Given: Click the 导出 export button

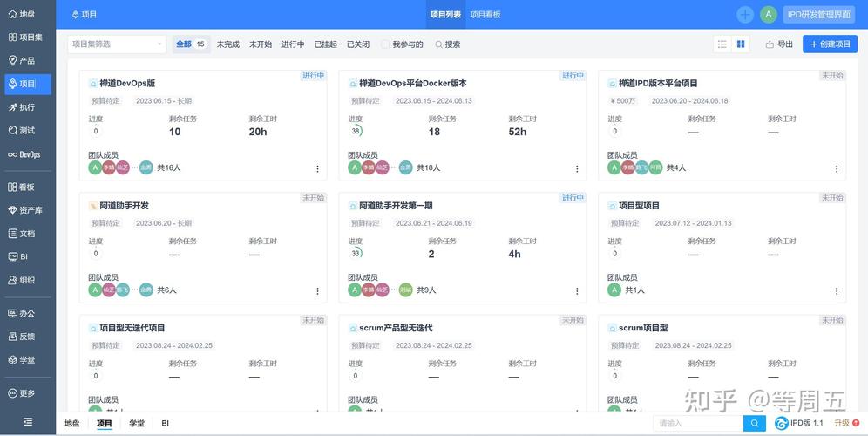Looking at the screenshot, I should click(x=779, y=44).
